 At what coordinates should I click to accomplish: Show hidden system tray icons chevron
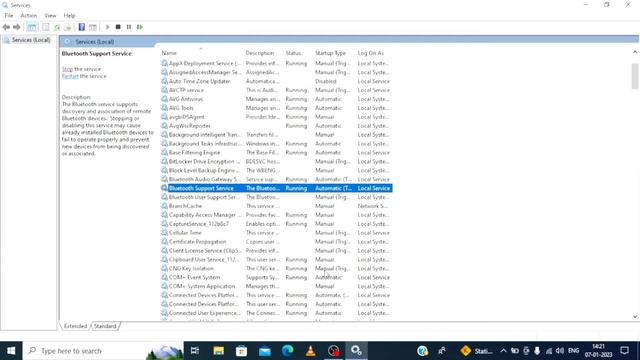coord(503,351)
